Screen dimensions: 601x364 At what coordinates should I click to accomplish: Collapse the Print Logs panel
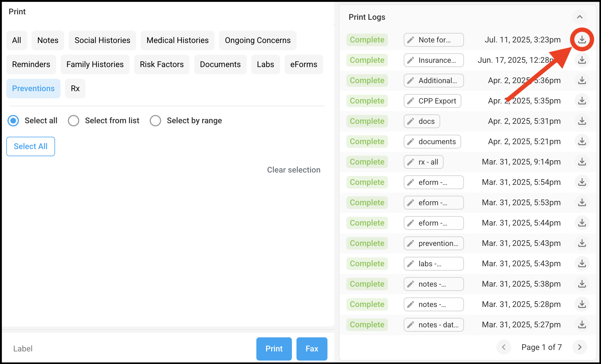(579, 17)
